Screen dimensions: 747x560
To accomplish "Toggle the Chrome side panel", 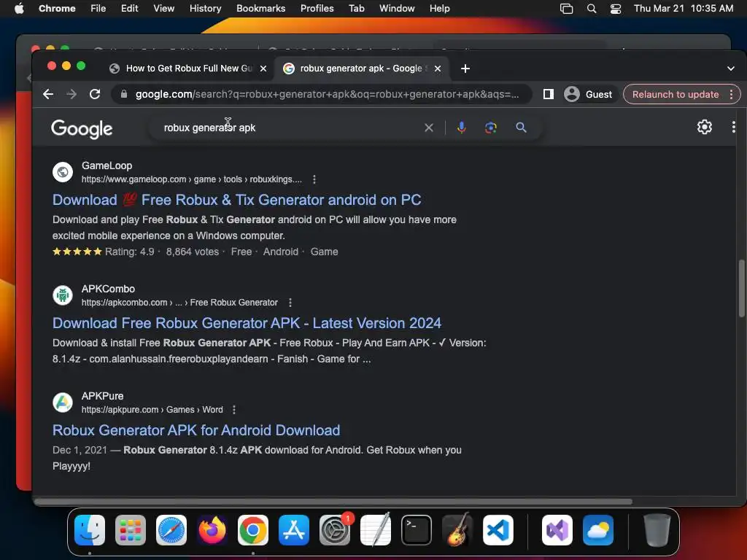I will coord(549,94).
